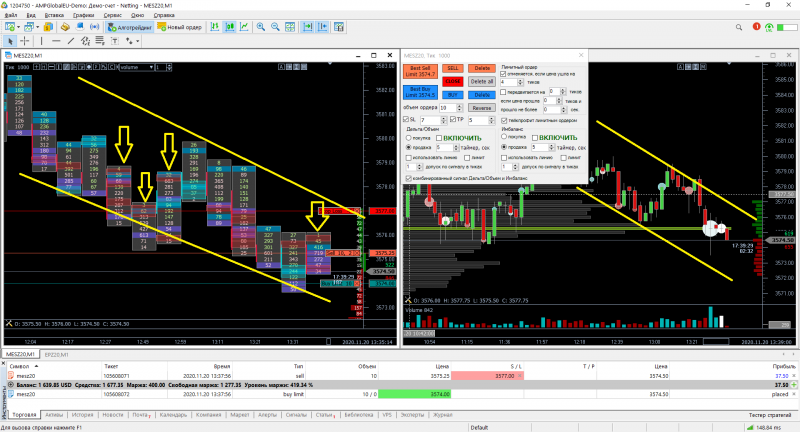Select продажа radio under Имбаланс

pos(504,147)
